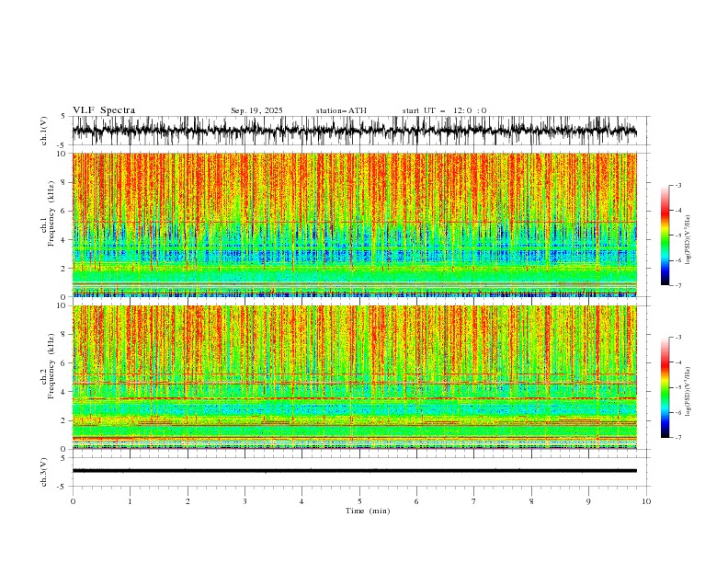The height and width of the screenshot is (563, 728).
Task: Click the ch.1 color bar log(PSD) label
Action: [688, 240]
